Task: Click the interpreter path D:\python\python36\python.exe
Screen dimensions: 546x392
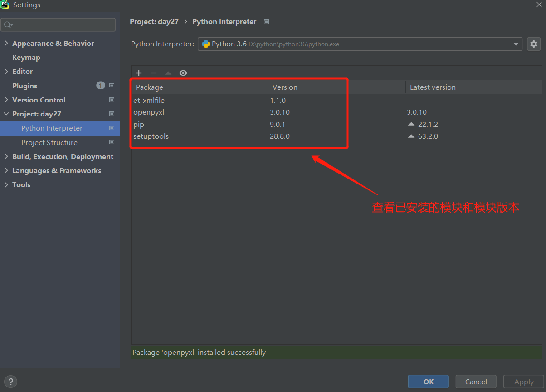Action: tap(294, 44)
